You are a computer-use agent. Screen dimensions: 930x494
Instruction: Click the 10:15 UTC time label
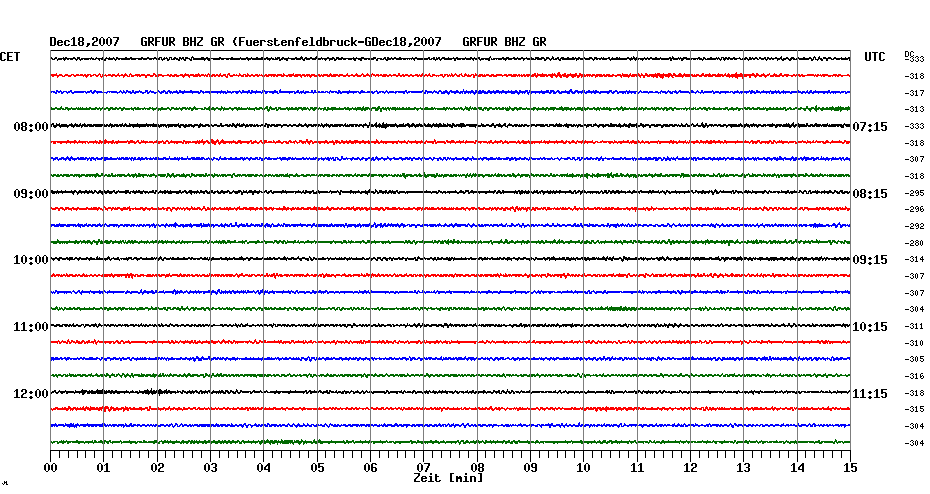(x=870, y=327)
